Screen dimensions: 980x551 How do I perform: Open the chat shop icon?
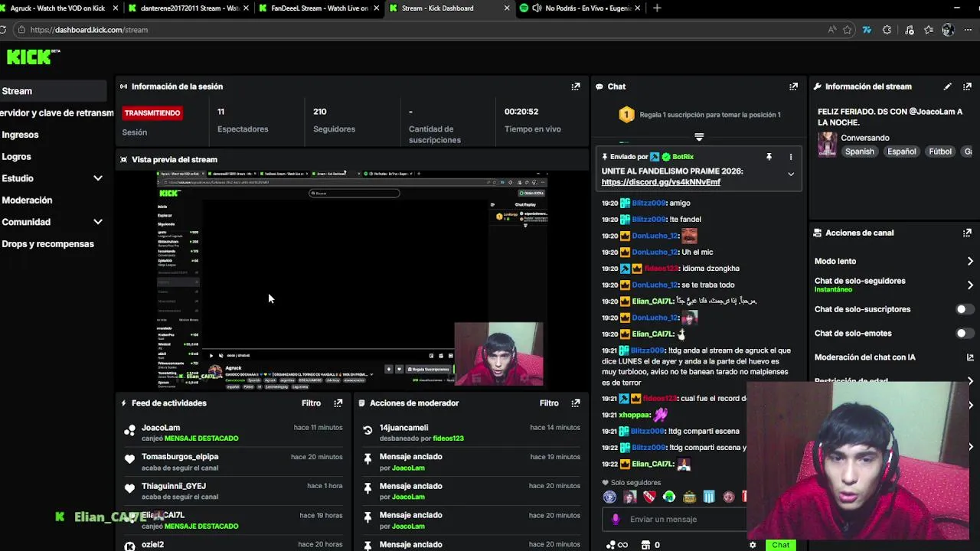645,545
